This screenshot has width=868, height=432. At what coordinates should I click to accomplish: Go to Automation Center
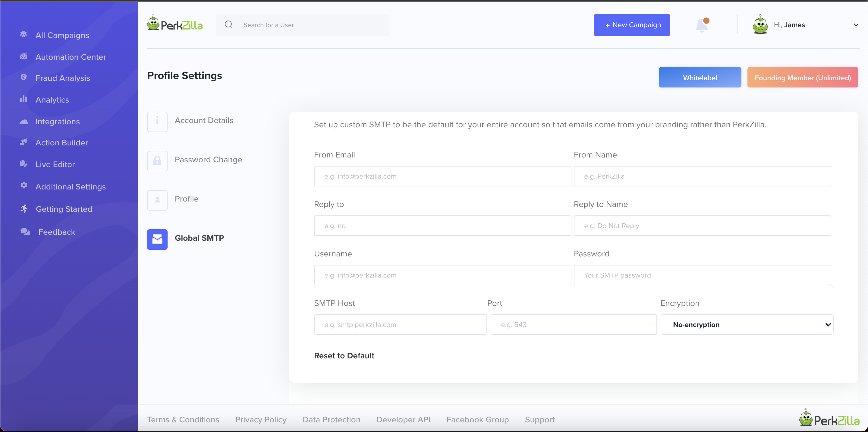point(71,57)
